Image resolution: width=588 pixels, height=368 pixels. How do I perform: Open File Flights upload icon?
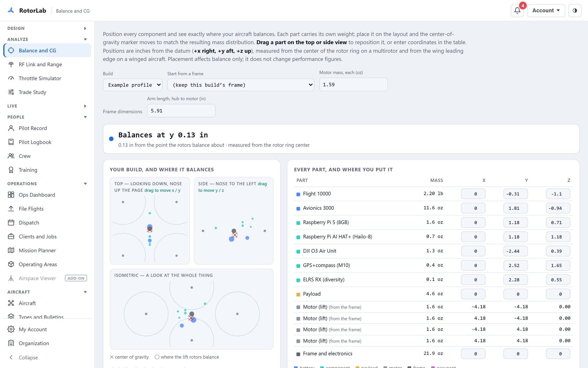click(11, 209)
